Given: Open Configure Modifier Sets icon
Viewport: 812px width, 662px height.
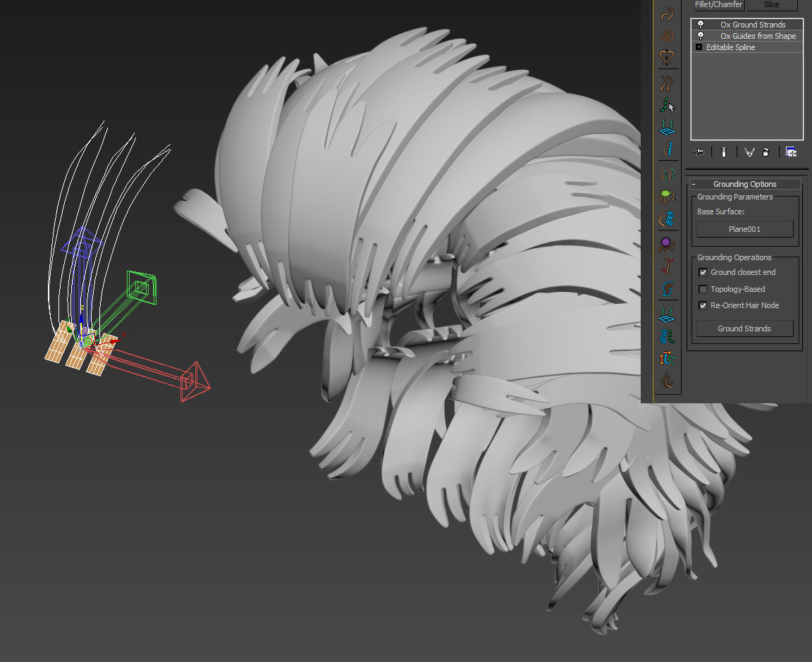Looking at the screenshot, I should click(x=791, y=152).
